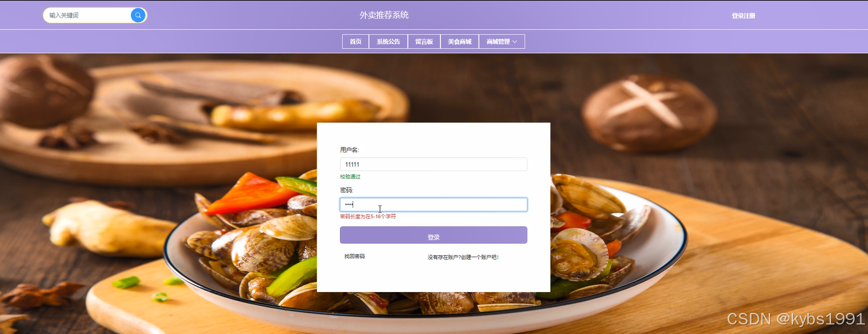Click the 用户名: label

(x=349, y=150)
